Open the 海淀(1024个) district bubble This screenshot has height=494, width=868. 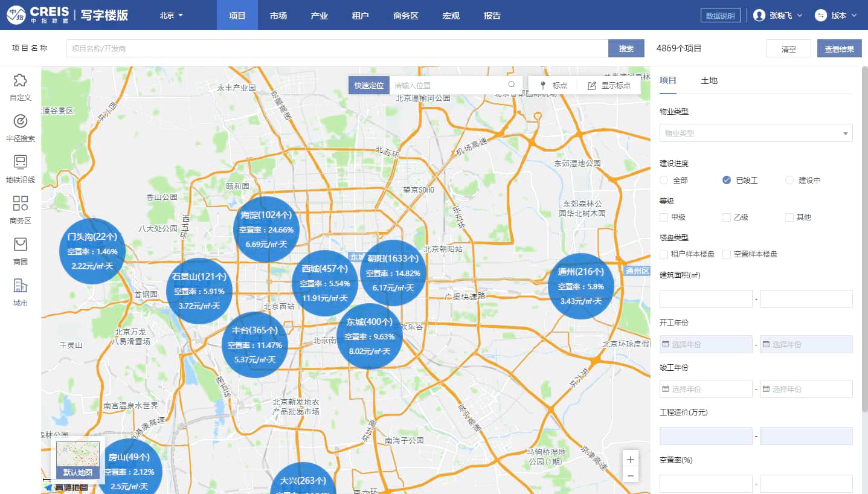point(266,229)
